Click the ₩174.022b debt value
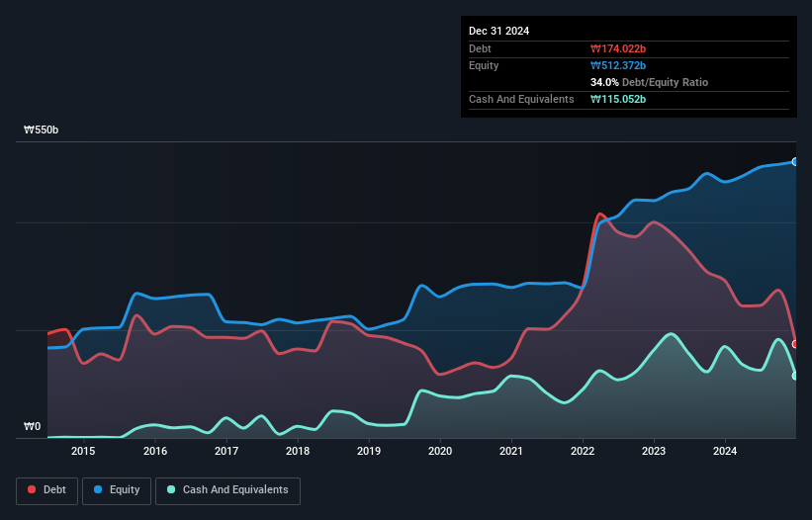The width and height of the screenshot is (812, 520). click(618, 48)
